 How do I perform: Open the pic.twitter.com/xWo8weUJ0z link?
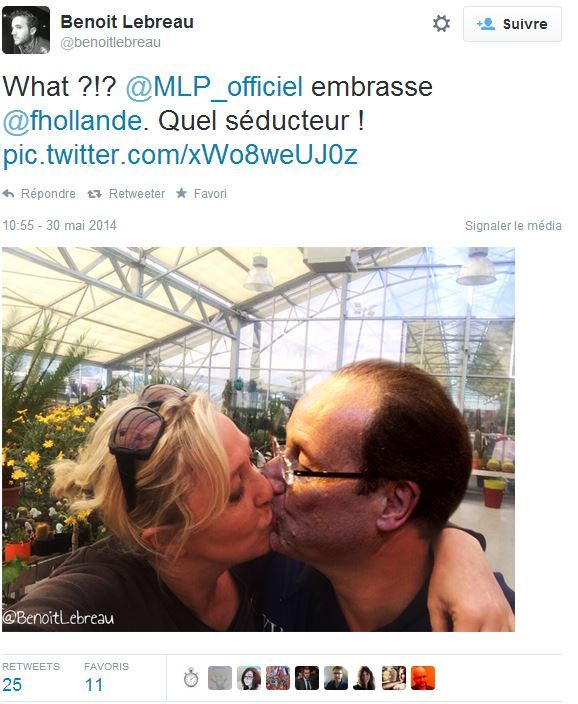click(180, 155)
